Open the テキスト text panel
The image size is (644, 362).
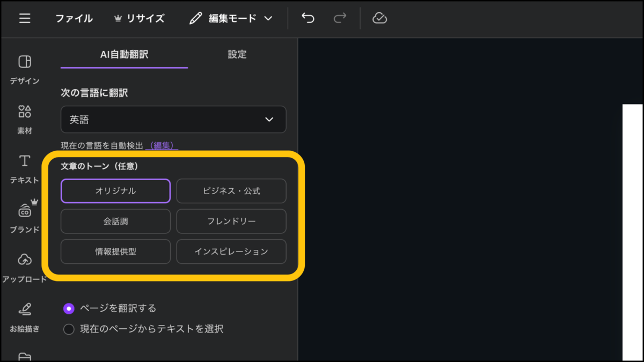click(25, 169)
